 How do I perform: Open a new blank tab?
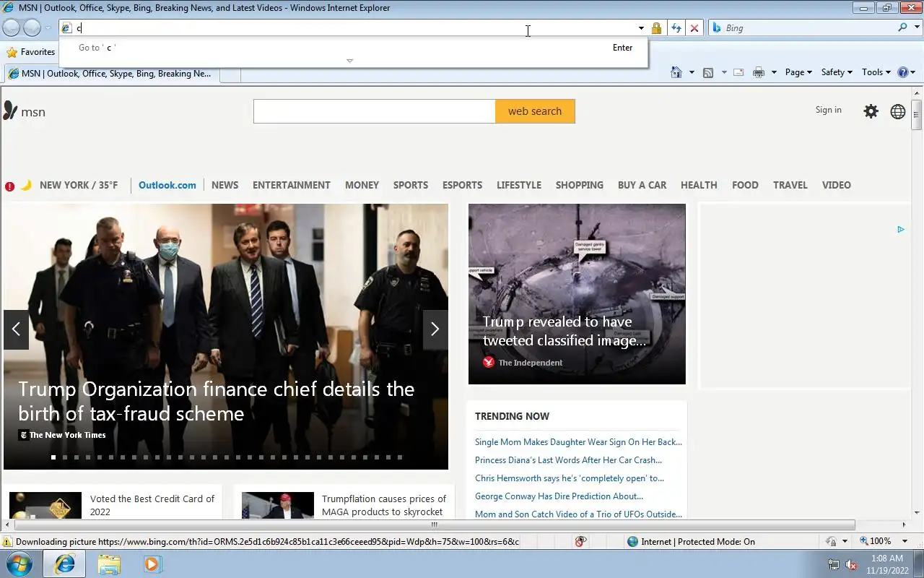point(230,74)
